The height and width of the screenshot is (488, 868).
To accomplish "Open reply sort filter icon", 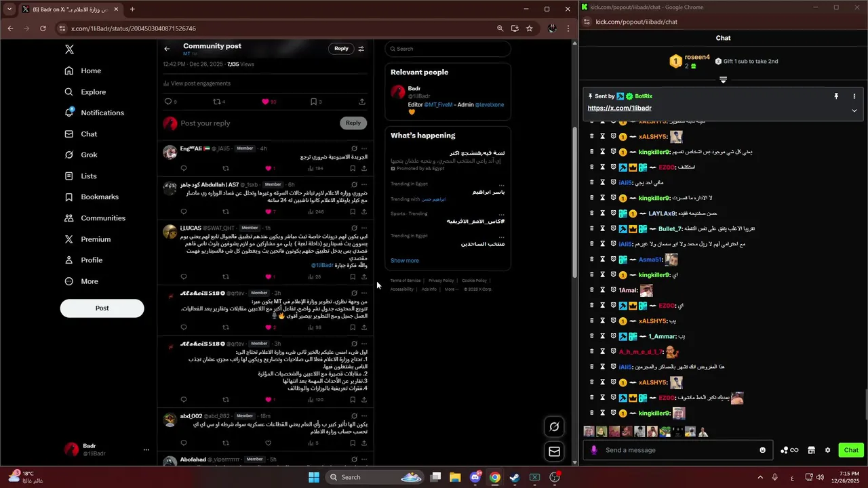I will 361,49.
